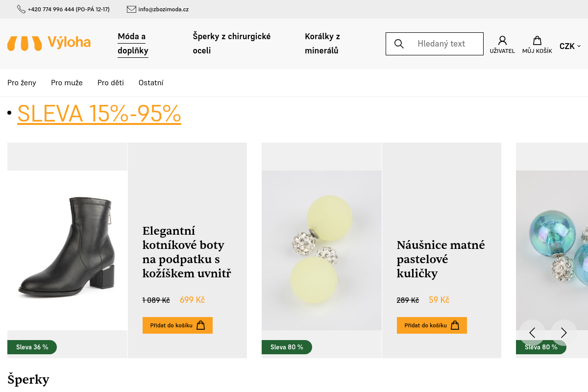
Task: Select the Pro děti category
Action: click(110, 83)
